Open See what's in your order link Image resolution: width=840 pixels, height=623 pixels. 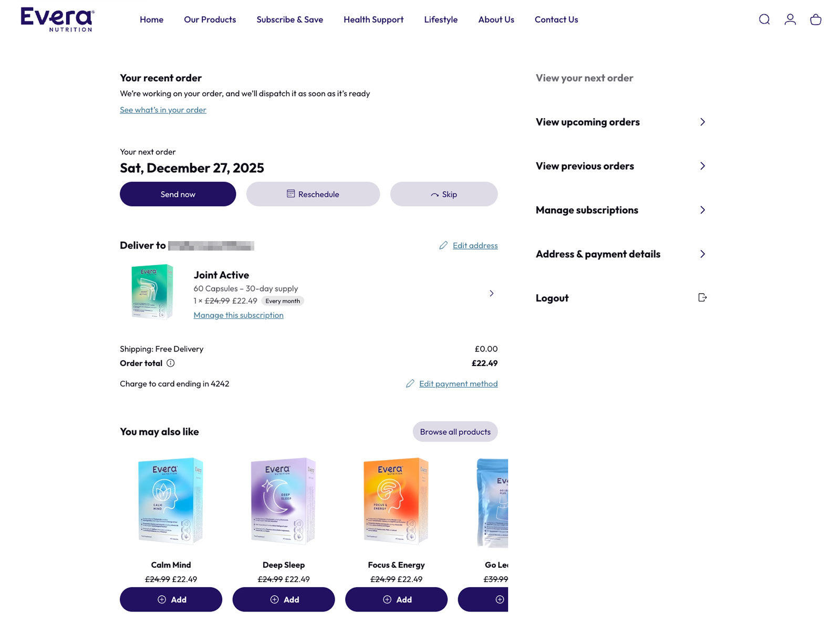coord(163,110)
